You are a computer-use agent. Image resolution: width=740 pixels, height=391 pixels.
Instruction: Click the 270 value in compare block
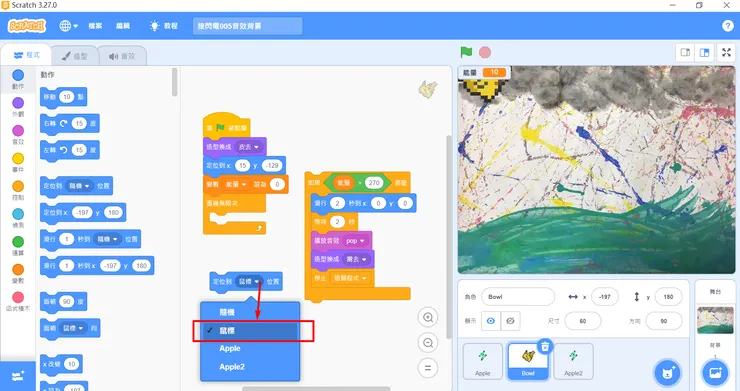[374, 182]
